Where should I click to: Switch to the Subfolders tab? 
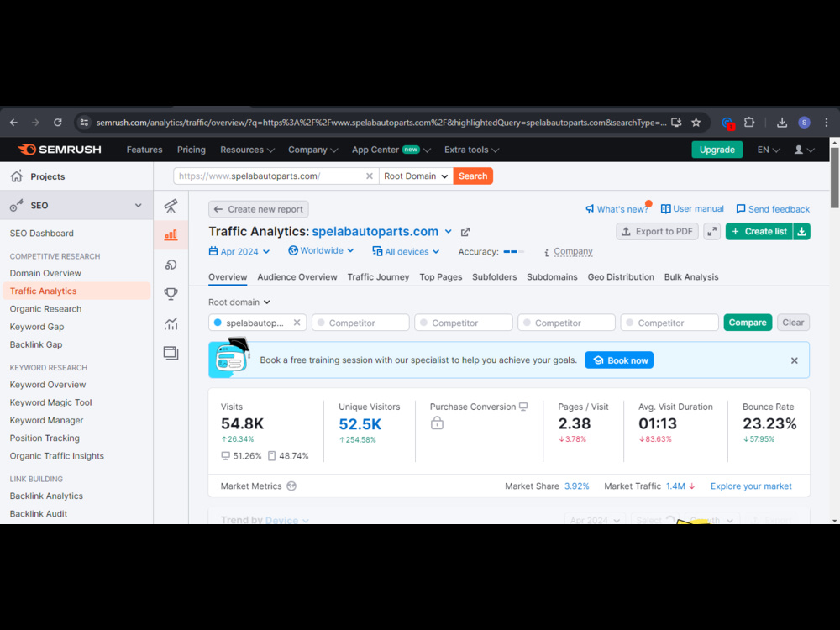pyautogui.click(x=495, y=277)
